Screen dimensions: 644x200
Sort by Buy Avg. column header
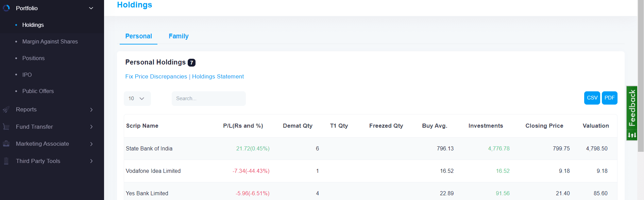point(435,126)
